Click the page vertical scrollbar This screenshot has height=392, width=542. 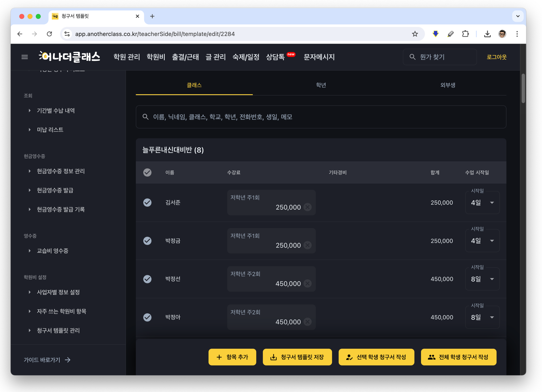point(523,88)
